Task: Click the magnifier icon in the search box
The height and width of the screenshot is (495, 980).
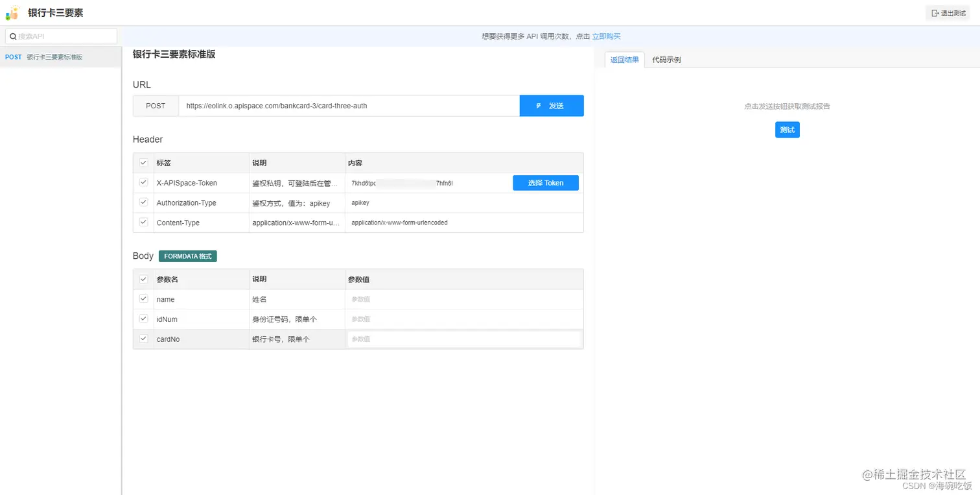Action: (x=14, y=36)
